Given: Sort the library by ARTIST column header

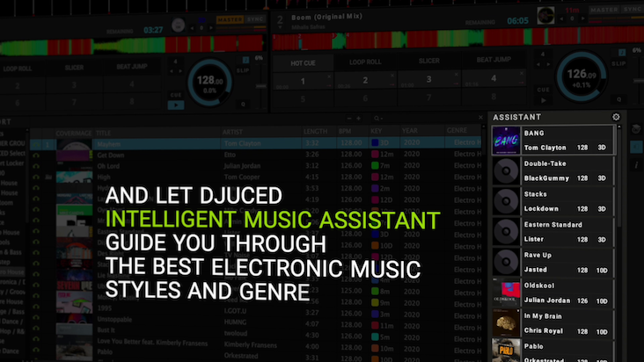Looking at the screenshot, I should coord(233,130).
